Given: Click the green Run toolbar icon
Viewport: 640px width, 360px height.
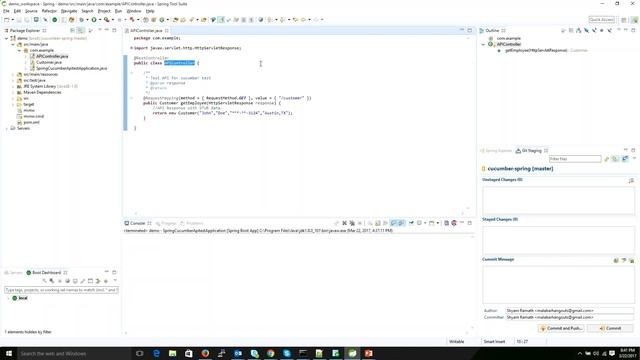Looking at the screenshot, I should tap(94, 20).
